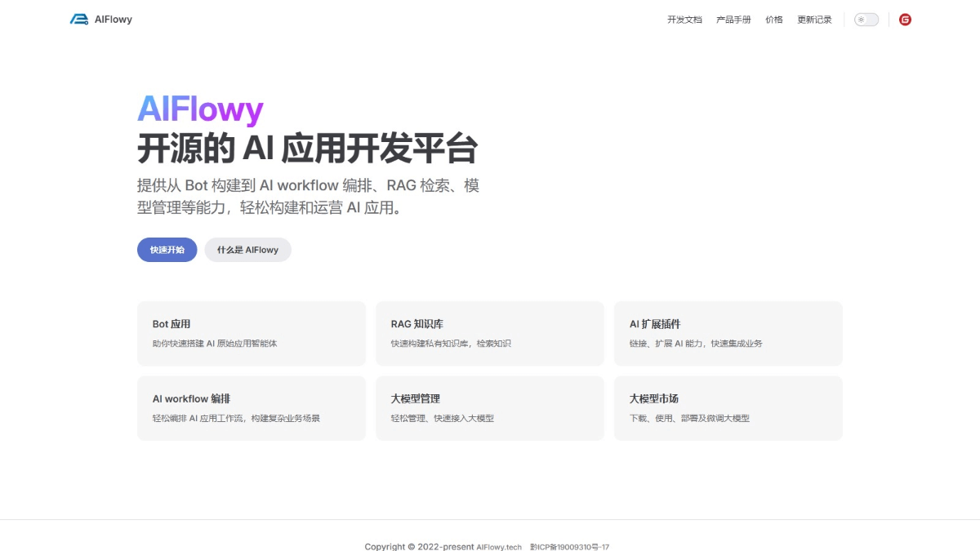Toggle the light/dark theme switch
980x551 pixels.
(x=866, y=20)
